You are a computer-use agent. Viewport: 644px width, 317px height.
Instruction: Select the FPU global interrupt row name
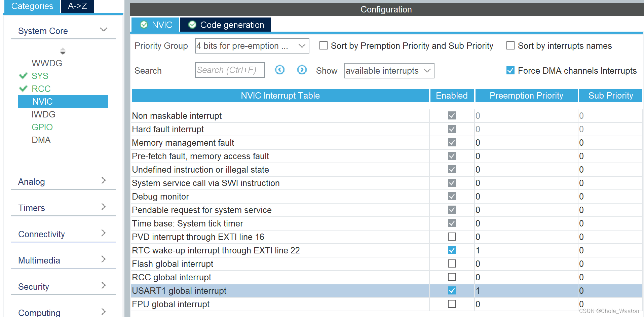171,304
